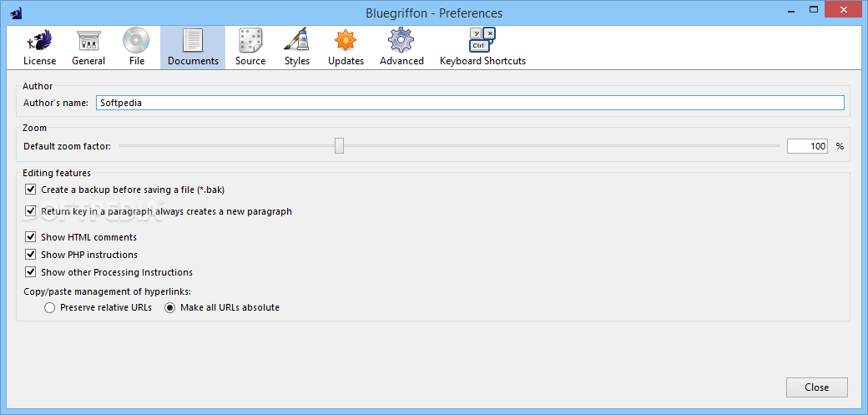Open the Advanced preferences gear pane

(401, 48)
